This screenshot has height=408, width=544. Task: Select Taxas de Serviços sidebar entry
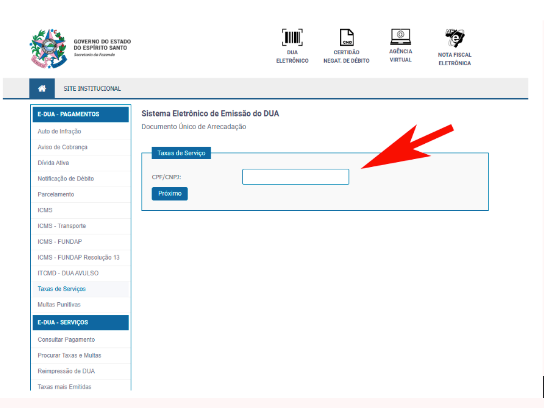pyautogui.click(x=61, y=289)
